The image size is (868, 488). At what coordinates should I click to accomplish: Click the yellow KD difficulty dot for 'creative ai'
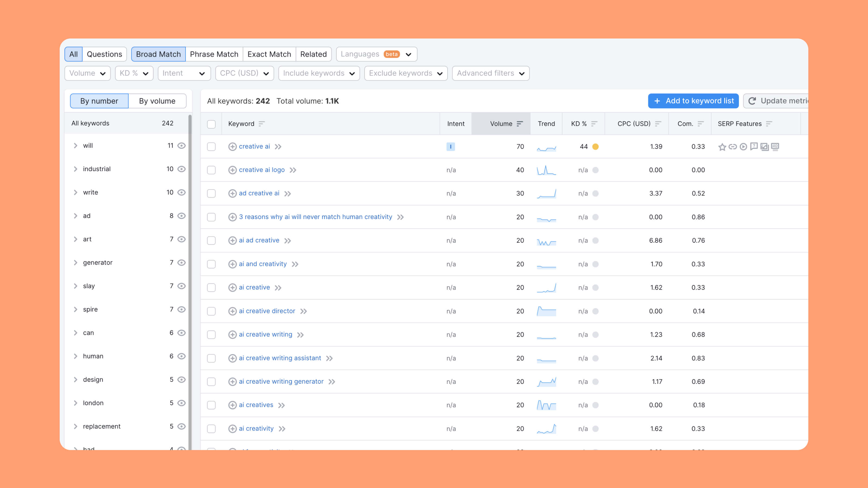pos(595,146)
